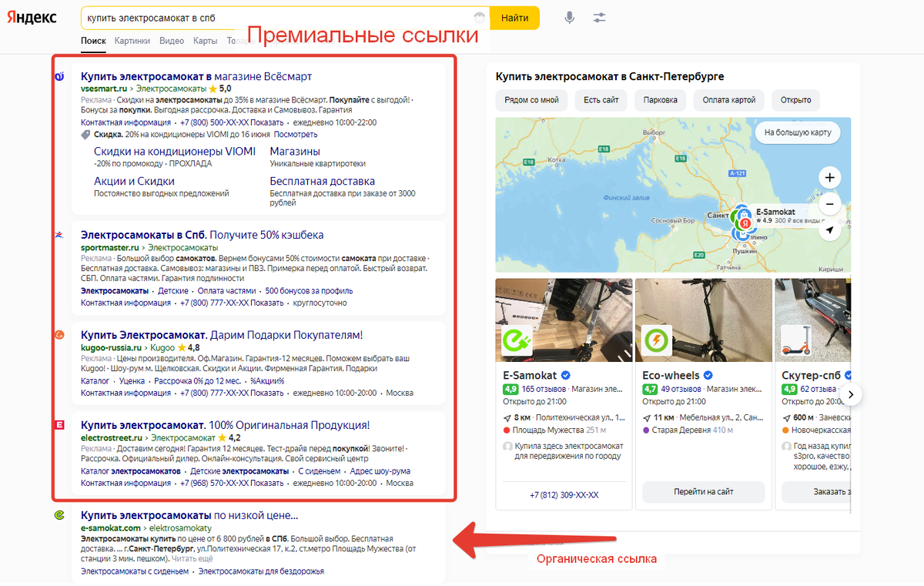Screen dimensions: 924x586
Task: Open Купить электросамокат в магазине Всёсмарт link
Action: (x=196, y=76)
